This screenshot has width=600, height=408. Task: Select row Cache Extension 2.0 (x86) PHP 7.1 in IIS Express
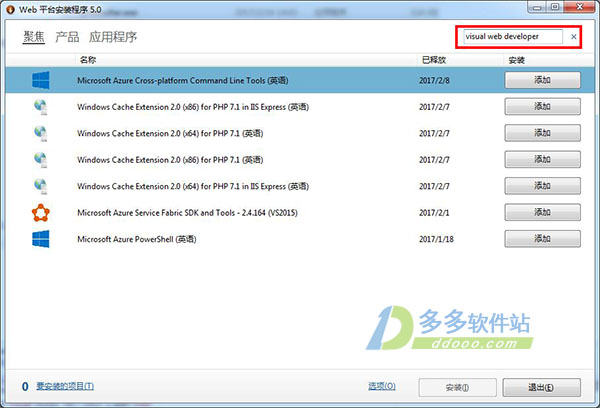[x=300, y=107]
